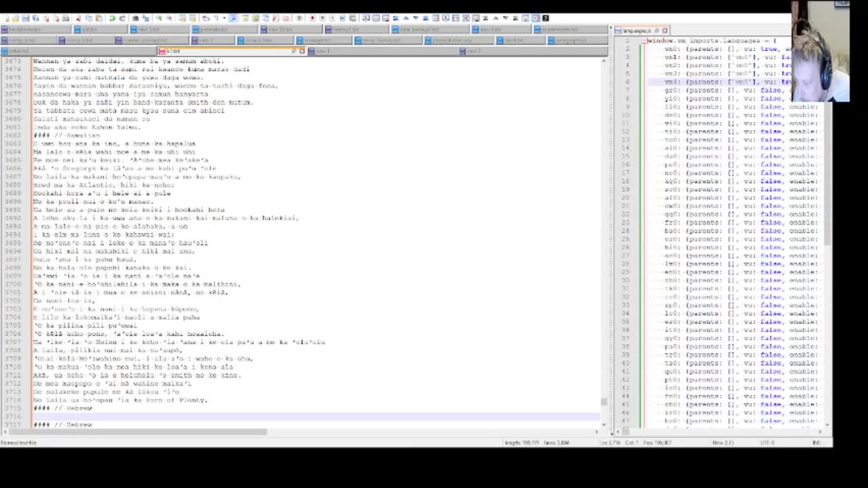
Task: Close the k1.txt tab
Action: pos(302,52)
